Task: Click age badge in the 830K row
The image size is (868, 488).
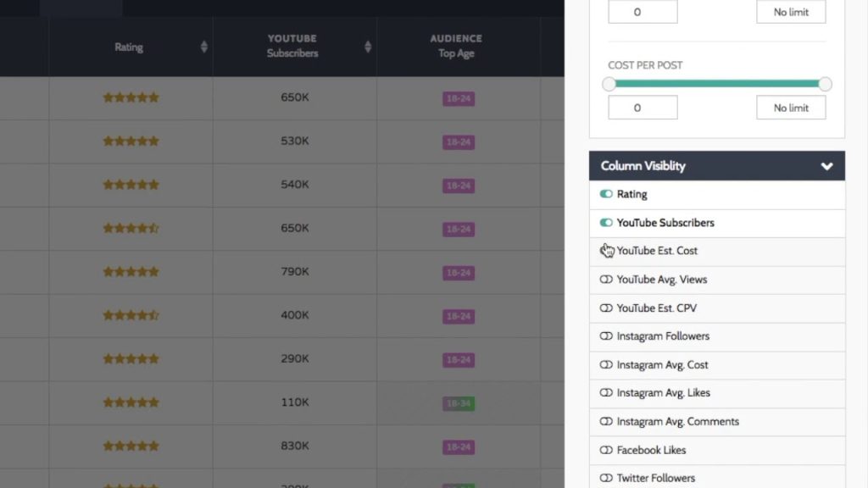Action: pos(459,447)
